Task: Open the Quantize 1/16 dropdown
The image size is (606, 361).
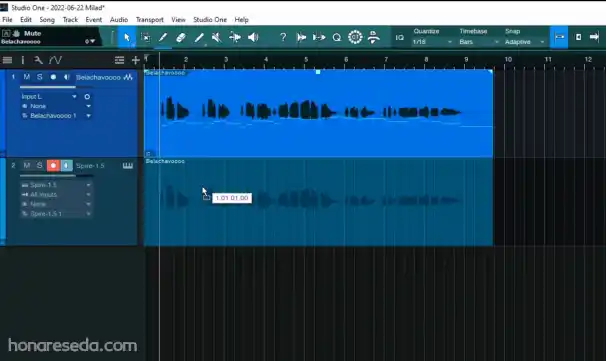Action: click(x=432, y=42)
